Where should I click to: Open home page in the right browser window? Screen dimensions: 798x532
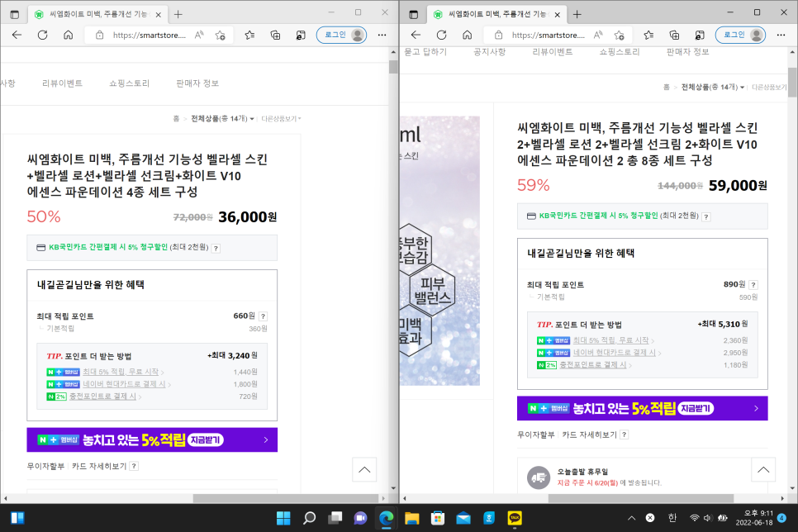tap(468, 36)
